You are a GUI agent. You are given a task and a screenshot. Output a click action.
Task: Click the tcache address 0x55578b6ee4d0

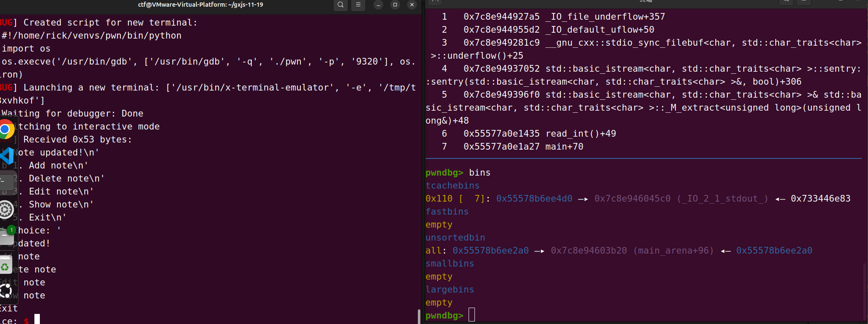coord(534,199)
